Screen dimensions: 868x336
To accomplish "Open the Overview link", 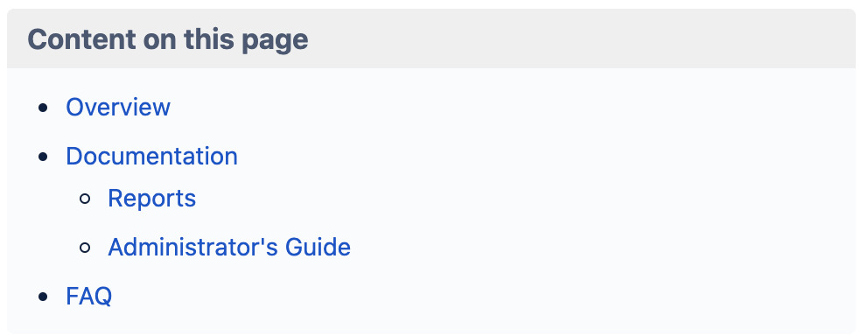I will click(x=118, y=107).
